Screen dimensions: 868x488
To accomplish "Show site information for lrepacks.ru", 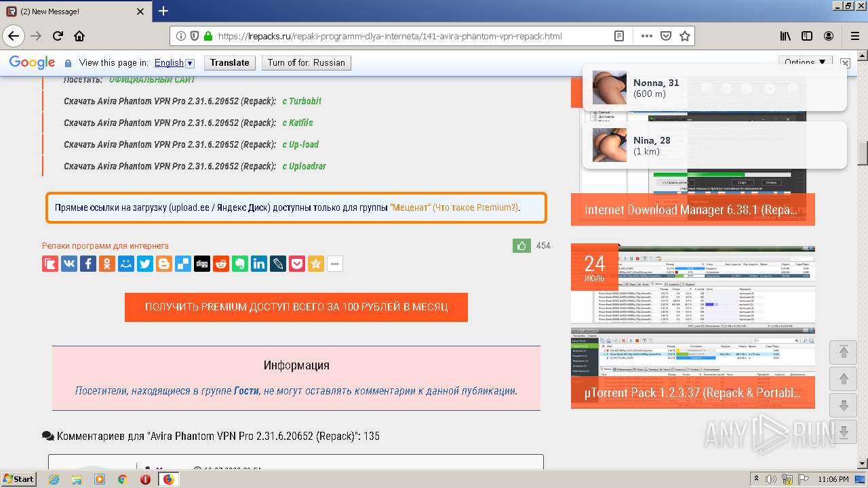I will (181, 36).
